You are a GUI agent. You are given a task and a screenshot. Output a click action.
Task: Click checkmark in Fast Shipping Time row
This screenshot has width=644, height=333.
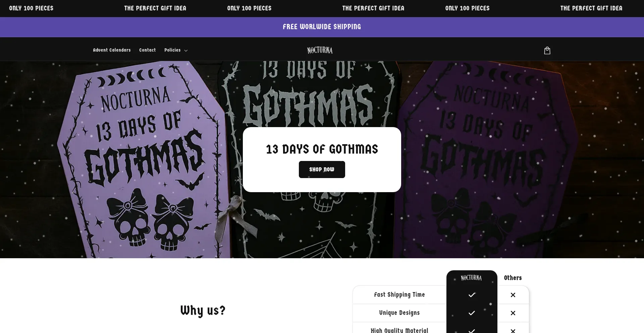pos(472,295)
